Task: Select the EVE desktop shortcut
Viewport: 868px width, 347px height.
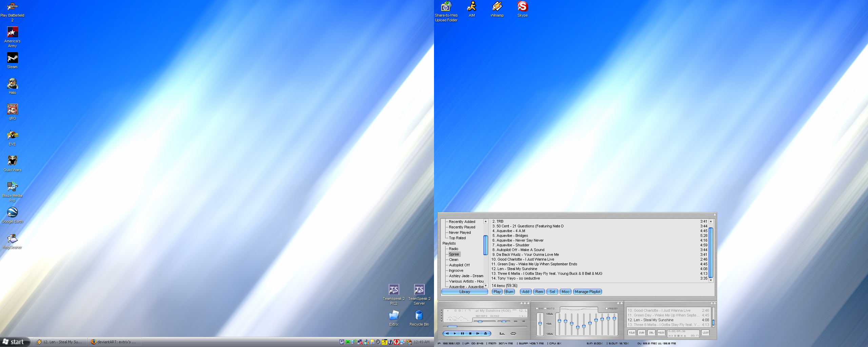Action: coord(12,138)
